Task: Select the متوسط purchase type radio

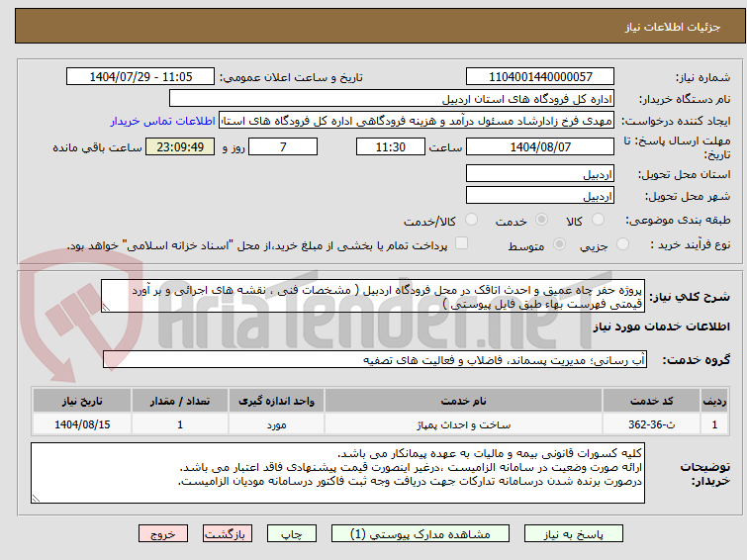Action: [x=559, y=244]
